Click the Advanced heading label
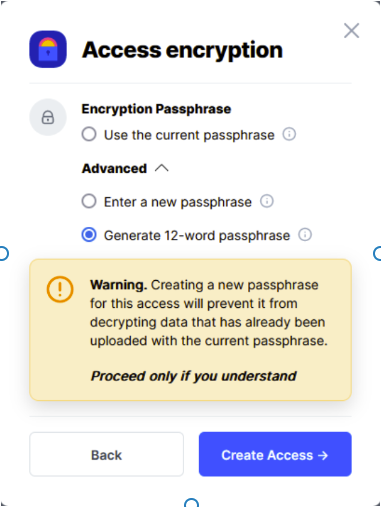381x507 pixels. click(114, 168)
